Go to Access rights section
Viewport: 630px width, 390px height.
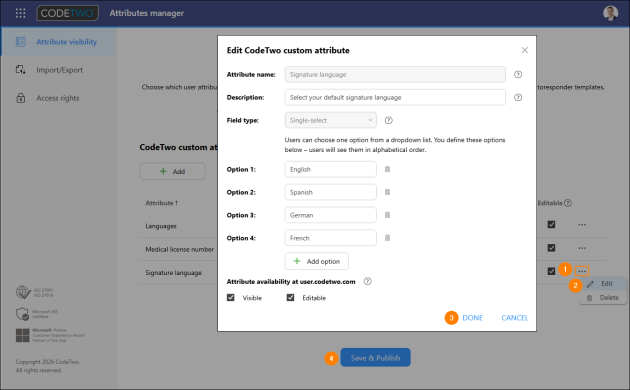59,98
